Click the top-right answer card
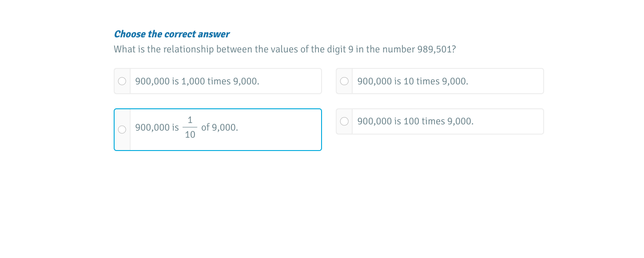This screenshot has width=644, height=258. coord(440,81)
